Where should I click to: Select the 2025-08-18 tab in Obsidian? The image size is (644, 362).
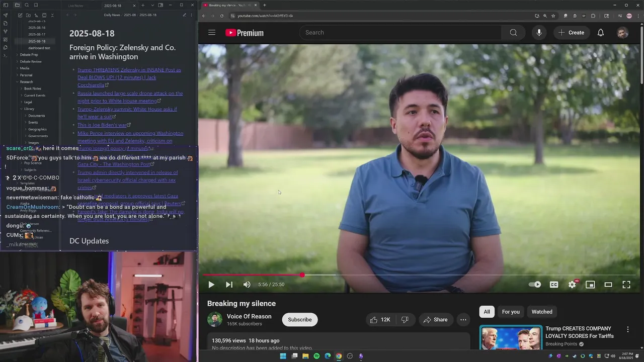point(113,6)
